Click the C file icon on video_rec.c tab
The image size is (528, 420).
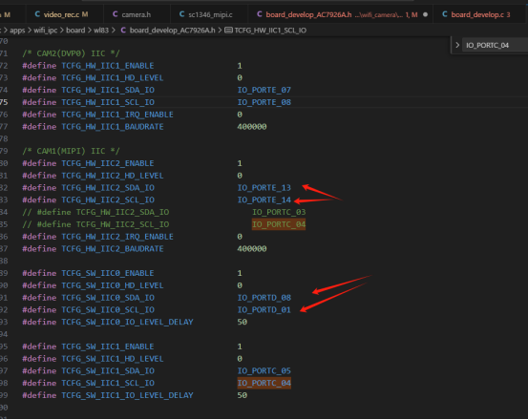(x=37, y=14)
